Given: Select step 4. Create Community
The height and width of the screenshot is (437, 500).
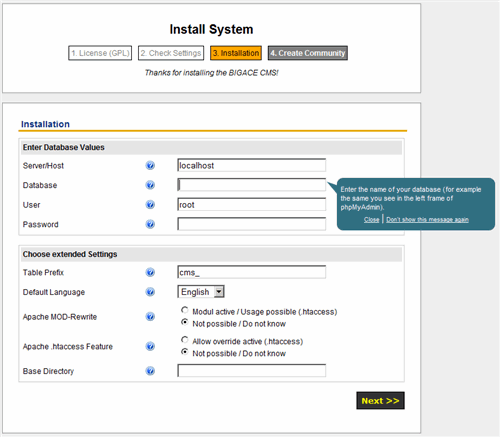Looking at the screenshot, I should (308, 53).
